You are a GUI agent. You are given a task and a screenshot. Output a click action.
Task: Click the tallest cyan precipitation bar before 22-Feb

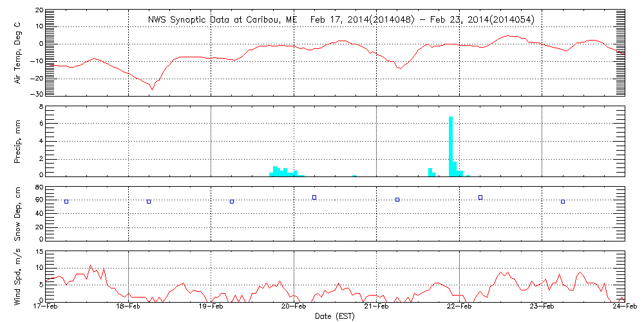coord(451,147)
